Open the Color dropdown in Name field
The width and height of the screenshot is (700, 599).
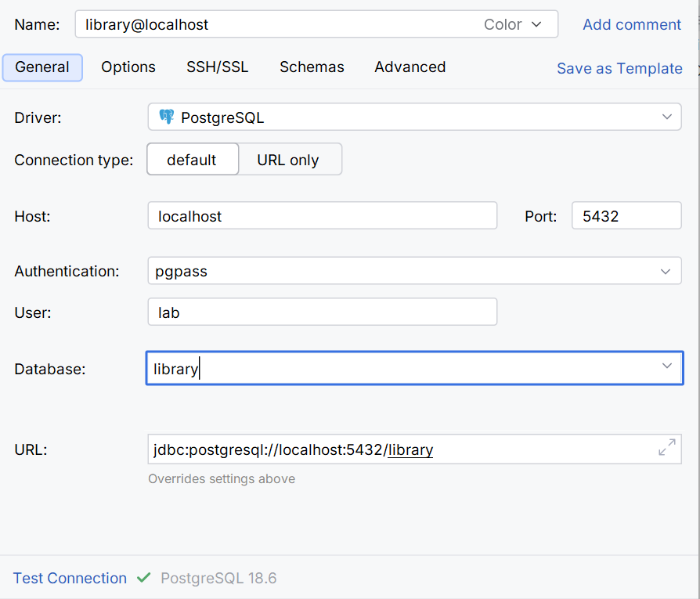pos(513,24)
